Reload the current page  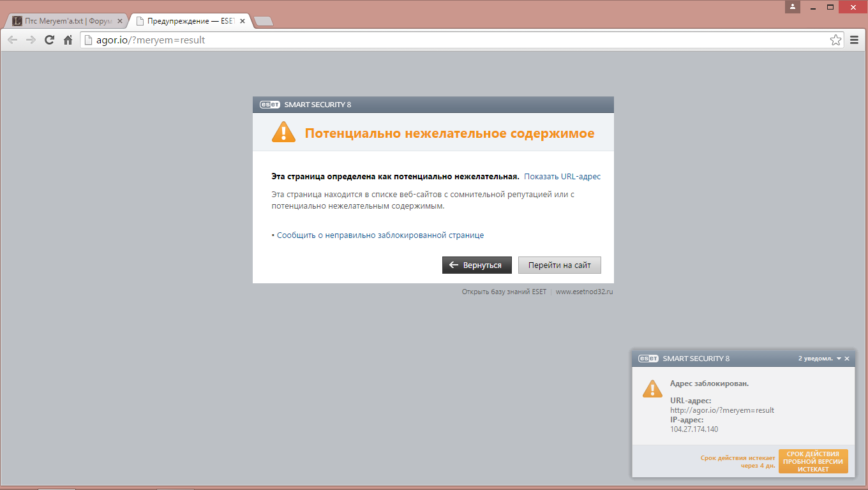coord(49,40)
